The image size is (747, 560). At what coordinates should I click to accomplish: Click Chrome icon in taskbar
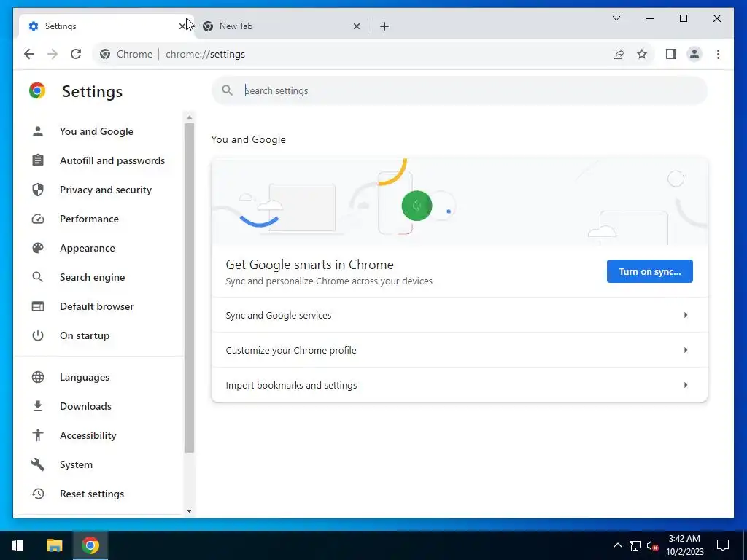coord(90,545)
